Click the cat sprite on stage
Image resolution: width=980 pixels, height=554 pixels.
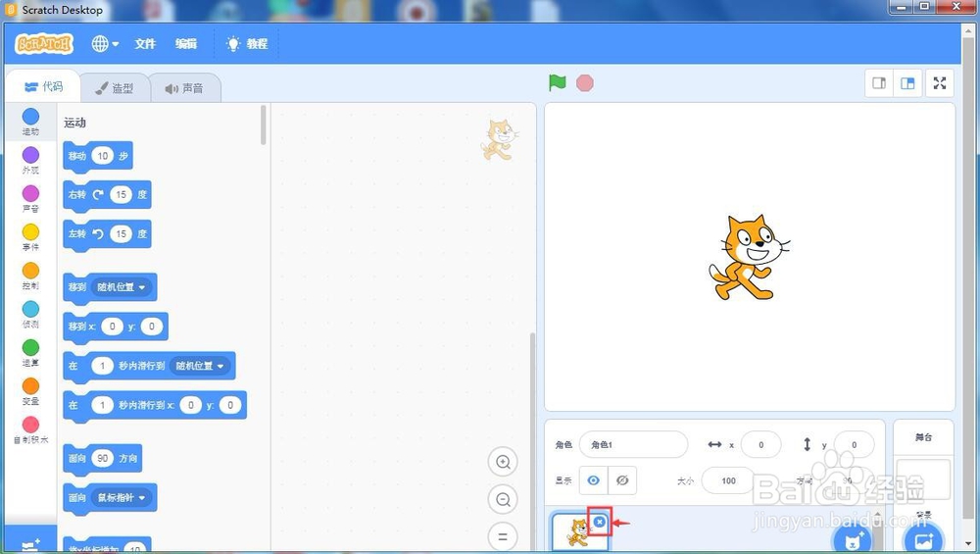click(x=749, y=257)
